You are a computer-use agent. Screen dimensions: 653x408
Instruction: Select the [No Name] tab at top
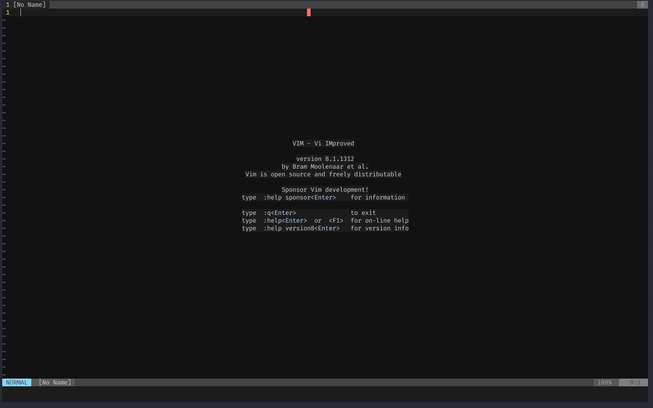[26, 5]
